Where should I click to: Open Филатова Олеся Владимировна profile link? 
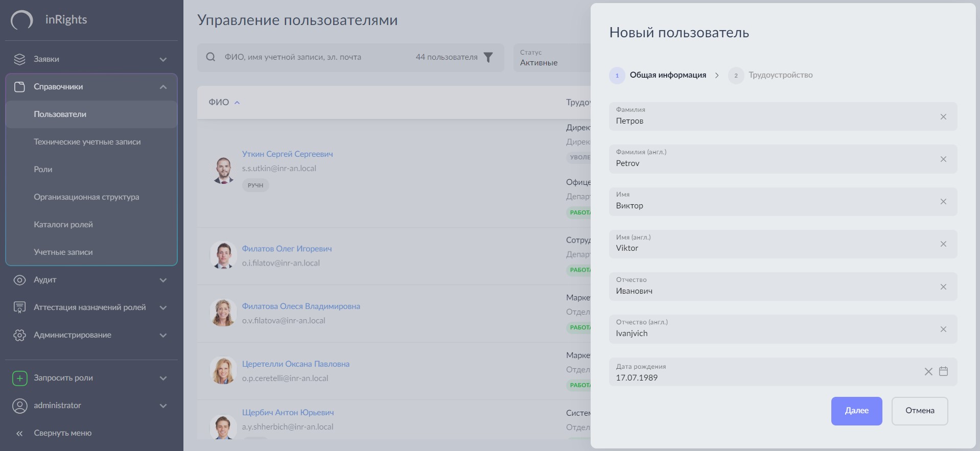tap(301, 306)
